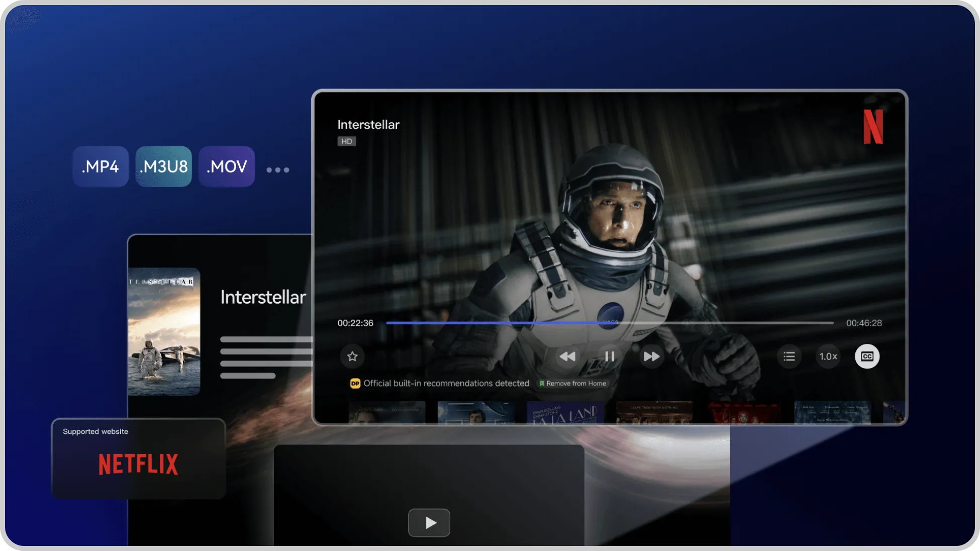
Task: Pause the Interstellar playback
Action: click(610, 356)
